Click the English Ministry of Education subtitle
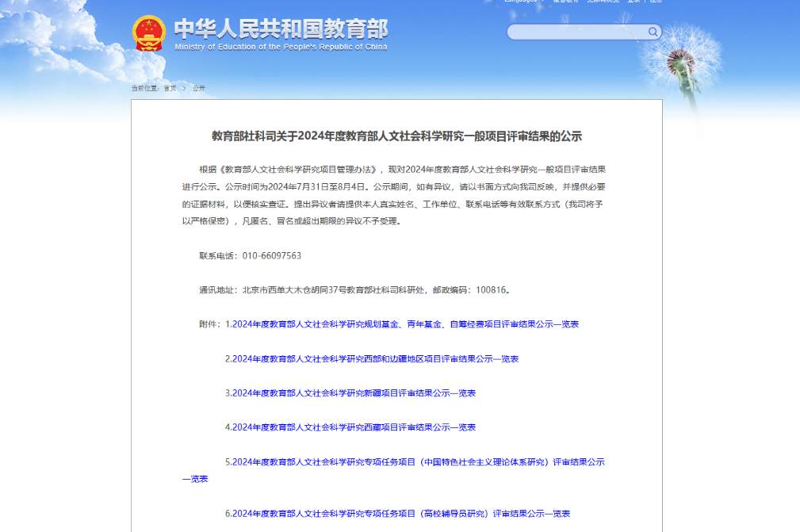800x532 pixels. point(281,48)
